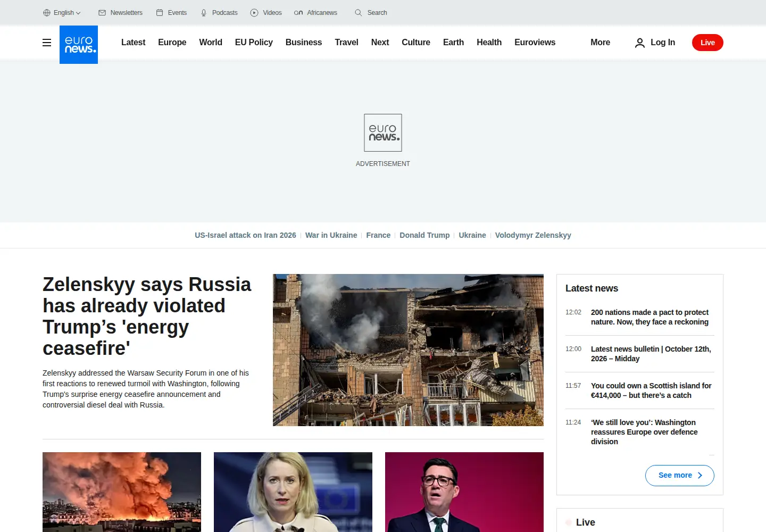Open the blonde woman article thumbnail

coord(293,492)
